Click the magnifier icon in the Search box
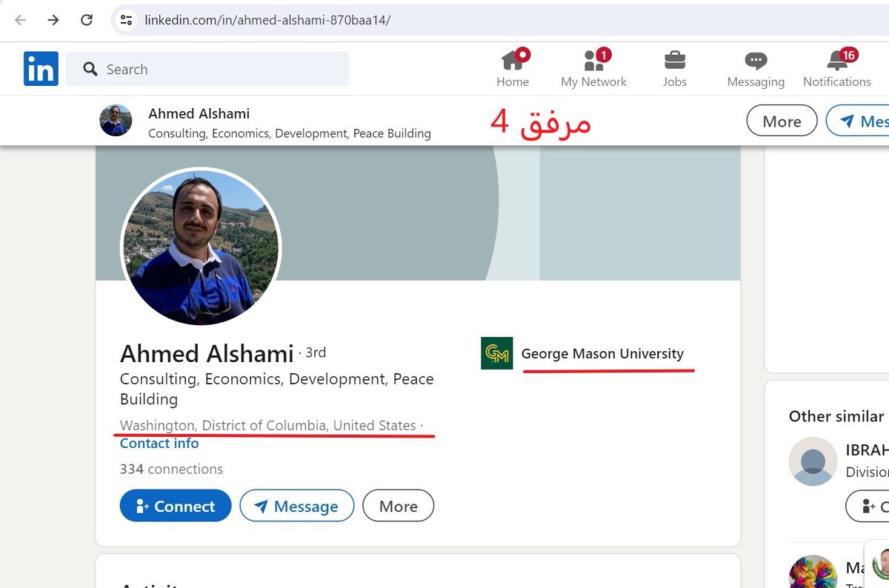 pos(90,69)
